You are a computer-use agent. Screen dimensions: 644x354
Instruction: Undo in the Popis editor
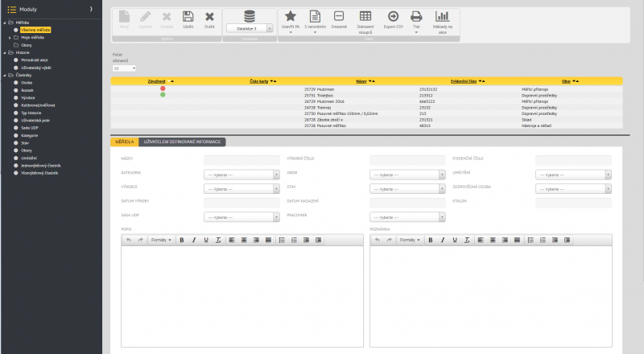tap(129, 240)
